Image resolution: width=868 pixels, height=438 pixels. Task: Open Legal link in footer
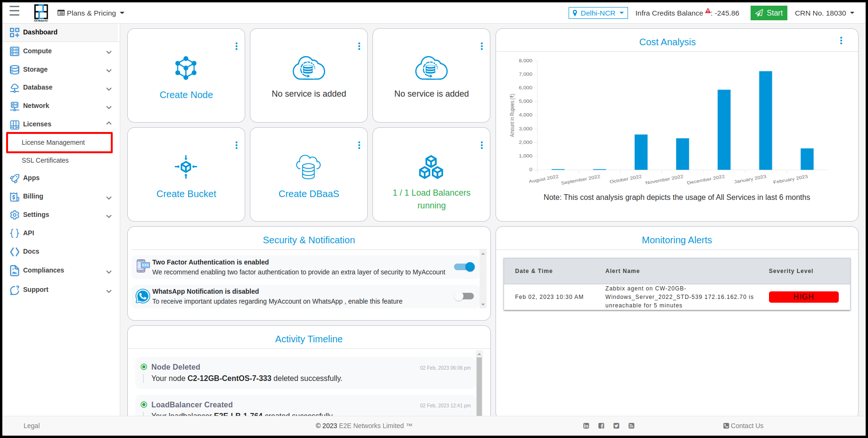[x=32, y=426]
